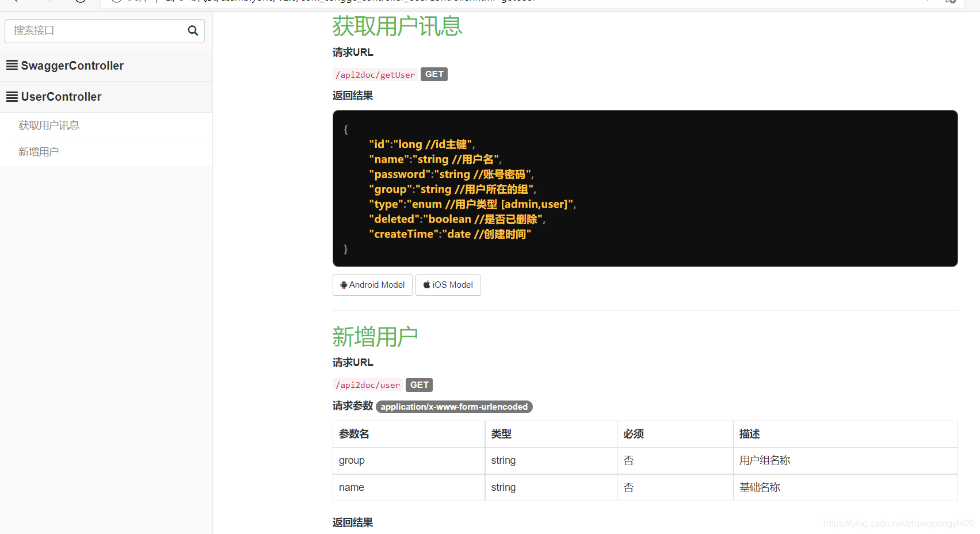
Task: Click the UserController hamburger icon
Action: [x=12, y=97]
